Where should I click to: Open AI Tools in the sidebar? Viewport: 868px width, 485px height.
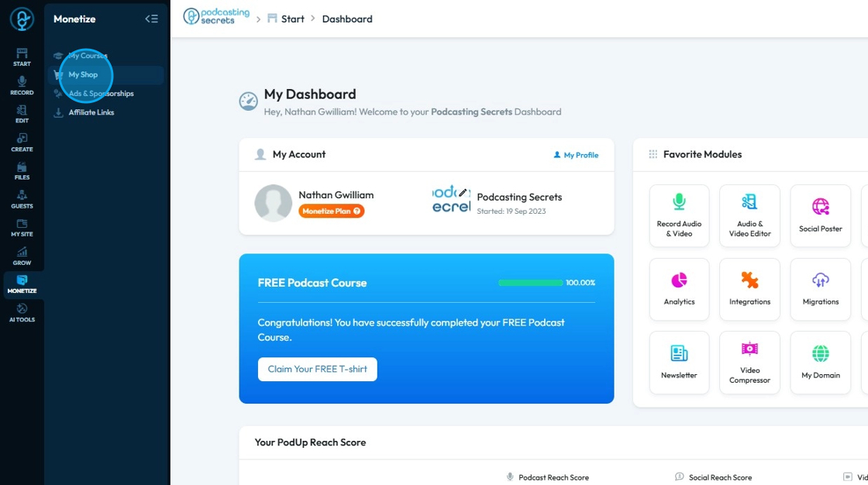click(x=22, y=313)
